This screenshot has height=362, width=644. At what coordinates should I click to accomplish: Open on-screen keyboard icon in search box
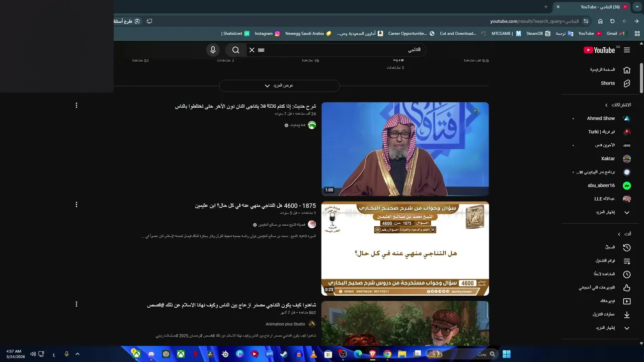coord(261,50)
